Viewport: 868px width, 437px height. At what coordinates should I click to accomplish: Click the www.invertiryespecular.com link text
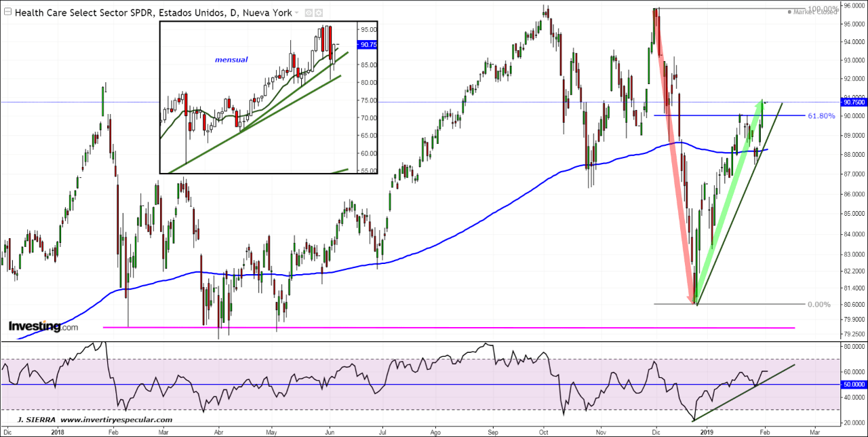point(116,420)
